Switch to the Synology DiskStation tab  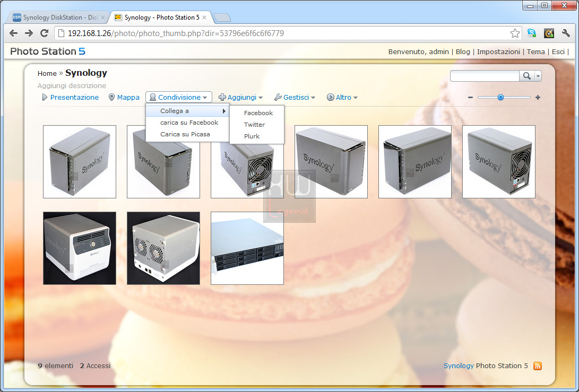58,18
